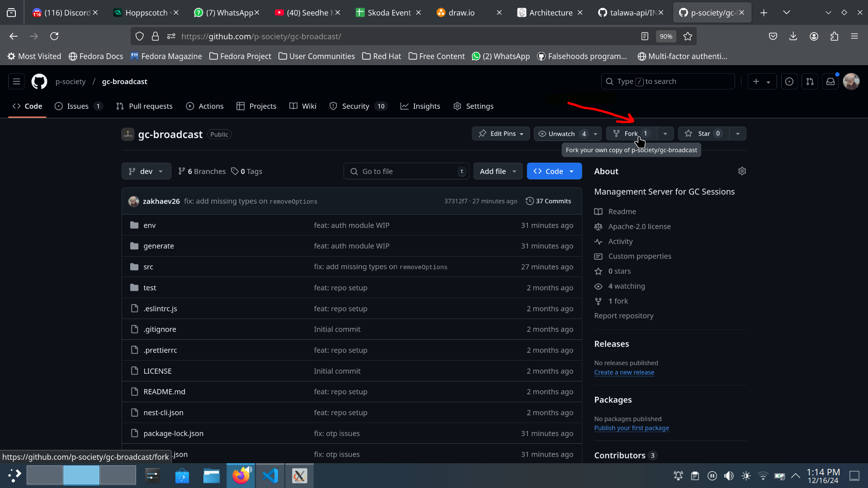Open the Add file dropdown
The height and width of the screenshot is (488, 868).
(497, 171)
